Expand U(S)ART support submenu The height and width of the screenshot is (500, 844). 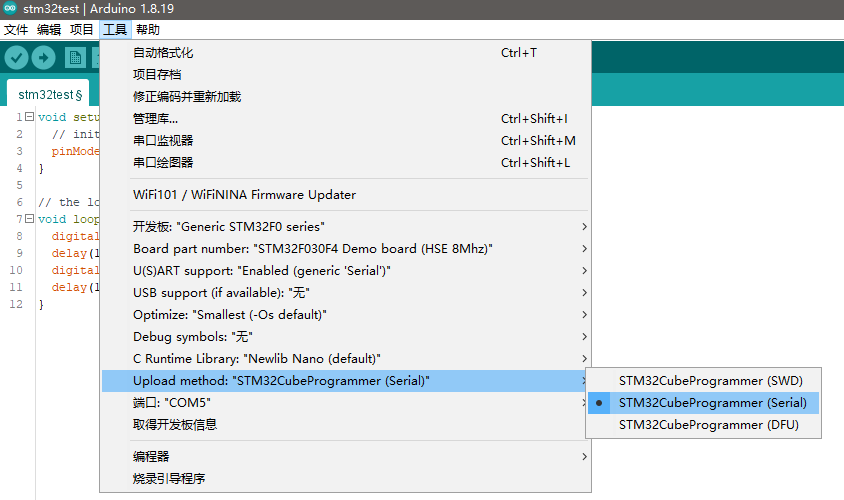[x=345, y=271]
